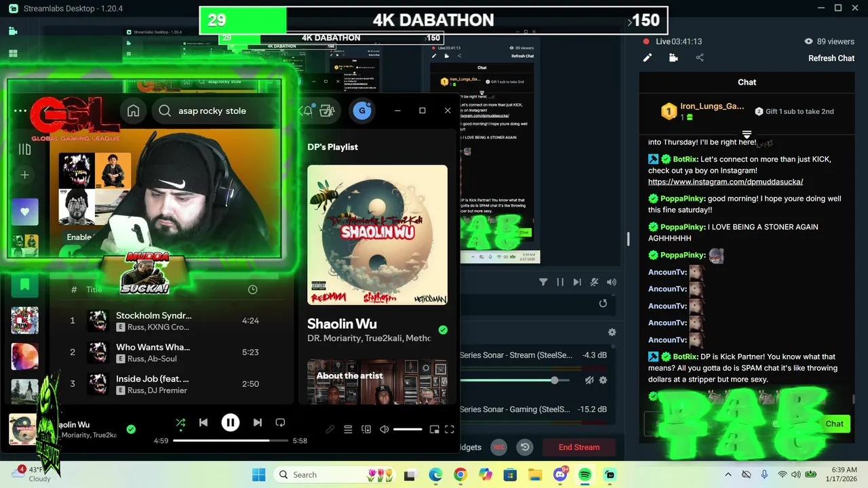Open About the artist card
The height and width of the screenshot is (488, 868).
tap(377, 382)
